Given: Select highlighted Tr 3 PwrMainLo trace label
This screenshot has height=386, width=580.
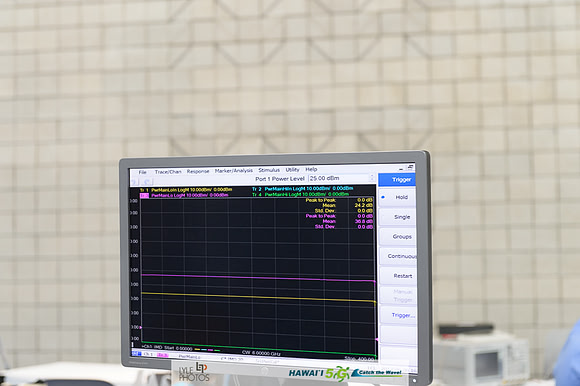Looking at the screenshot, I should [x=184, y=195].
